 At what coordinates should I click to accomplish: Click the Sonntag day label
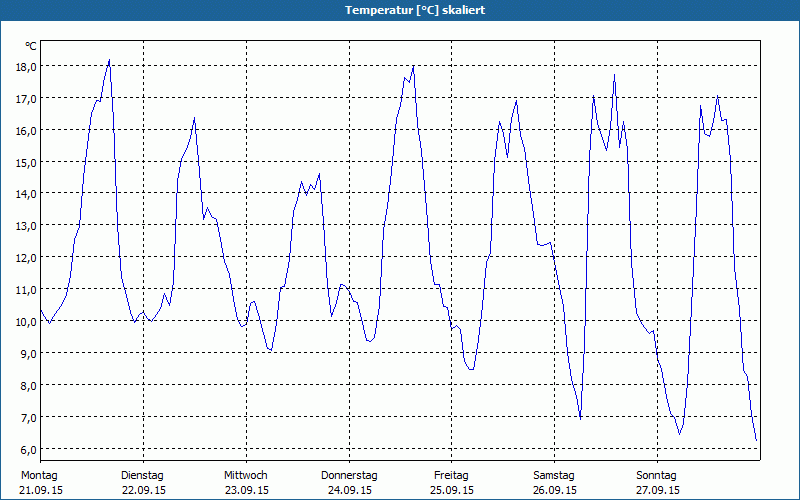(x=656, y=476)
